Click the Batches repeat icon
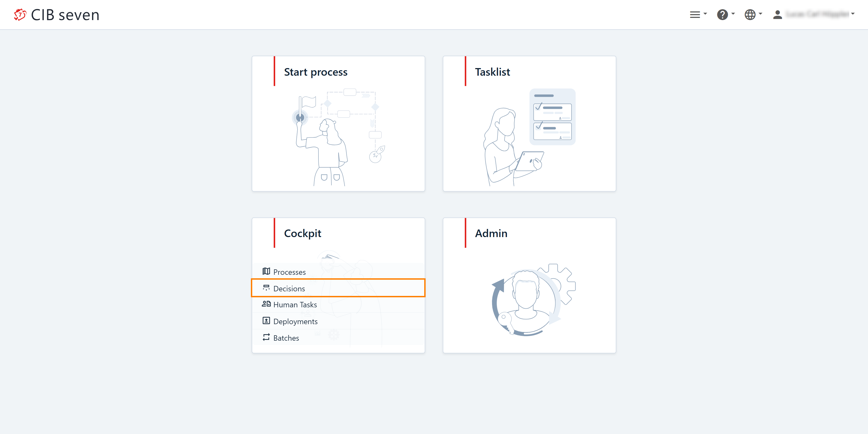 point(266,337)
